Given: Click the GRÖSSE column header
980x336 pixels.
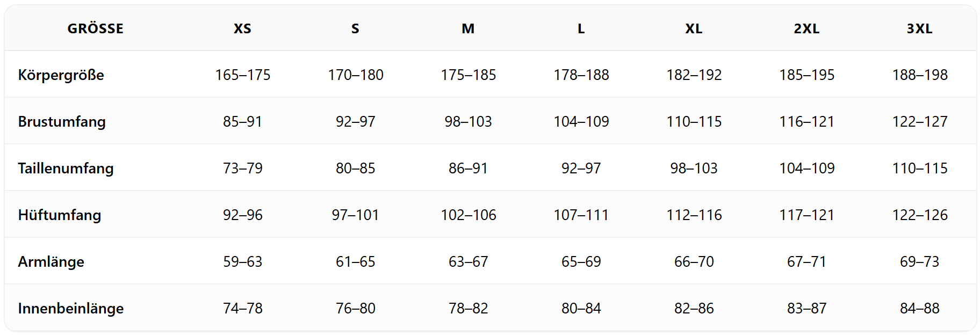Looking at the screenshot, I should [x=95, y=28].
